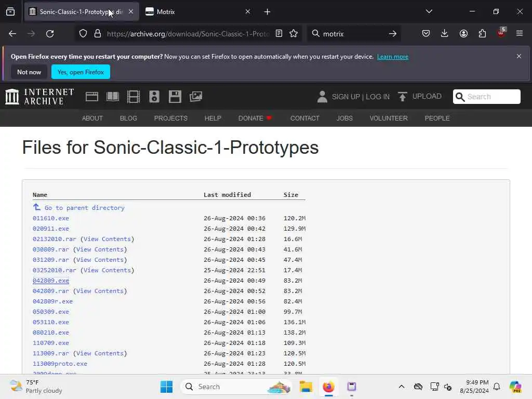532x399 pixels.
Task: Close the Sonic-Classic-1-Prototypes tab
Action: coord(131,11)
